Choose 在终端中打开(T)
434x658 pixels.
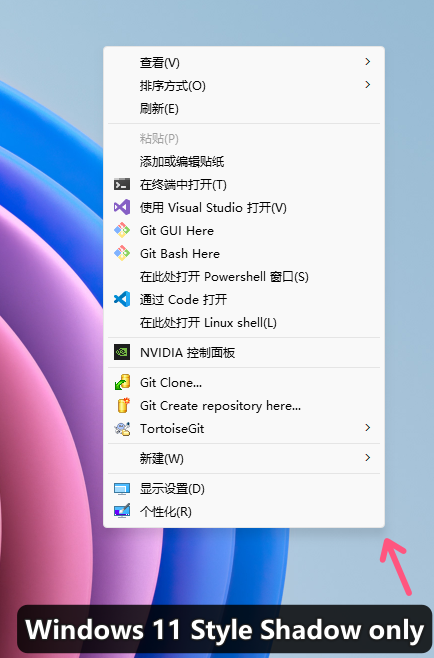coord(244,185)
